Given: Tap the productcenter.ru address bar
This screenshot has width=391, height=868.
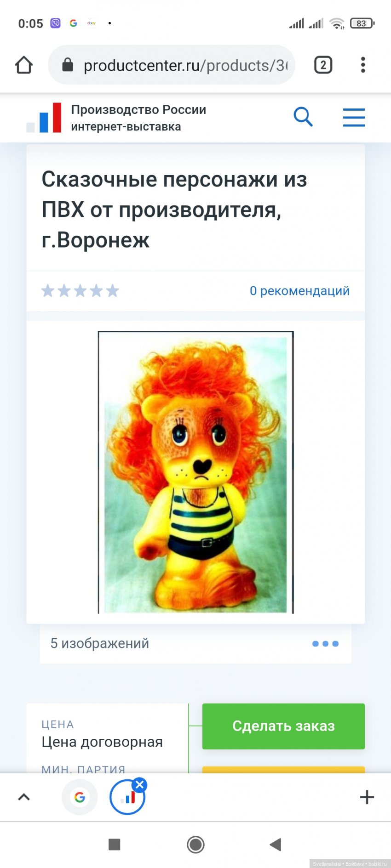Looking at the screenshot, I should 171,65.
